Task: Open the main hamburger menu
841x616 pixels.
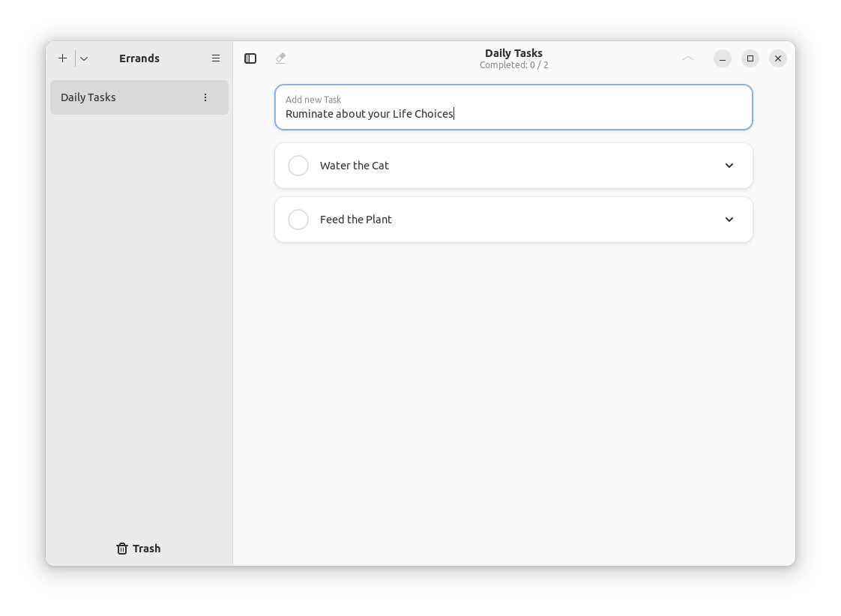Action: pyautogui.click(x=216, y=58)
